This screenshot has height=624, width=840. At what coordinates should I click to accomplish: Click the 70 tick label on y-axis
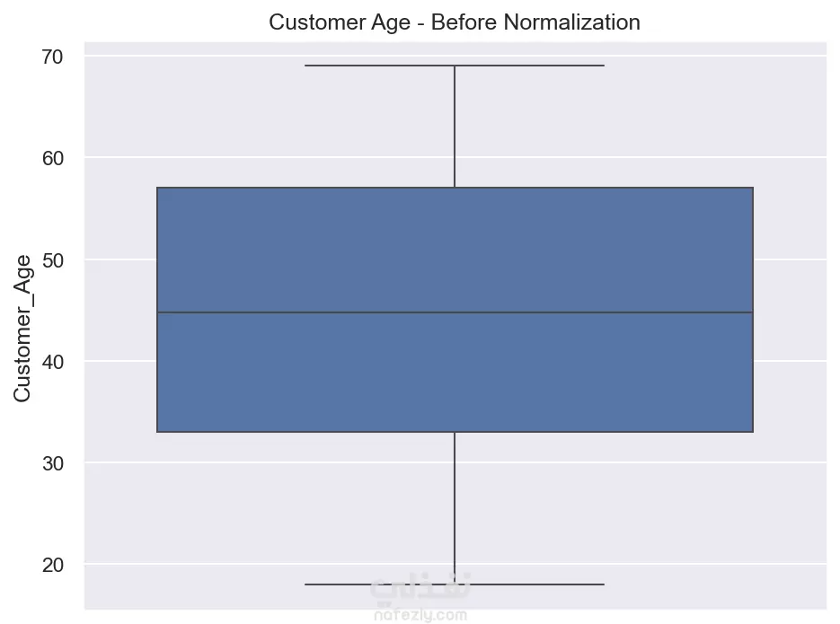52,57
